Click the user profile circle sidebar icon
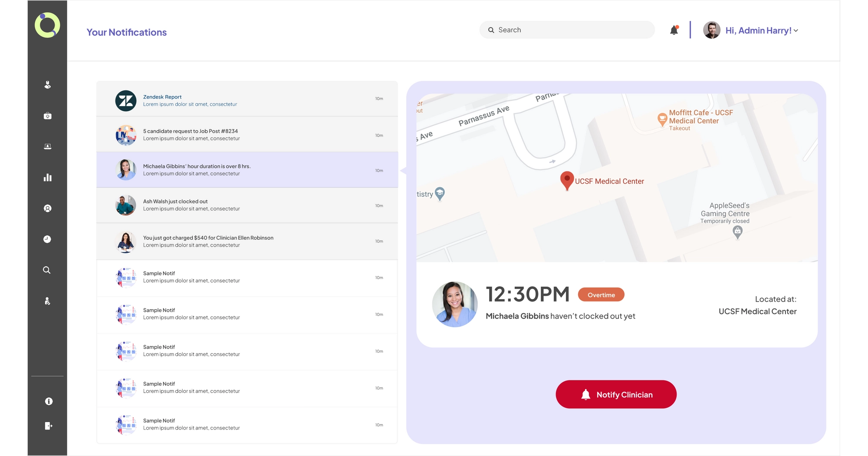868x456 pixels. [x=47, y=208]
